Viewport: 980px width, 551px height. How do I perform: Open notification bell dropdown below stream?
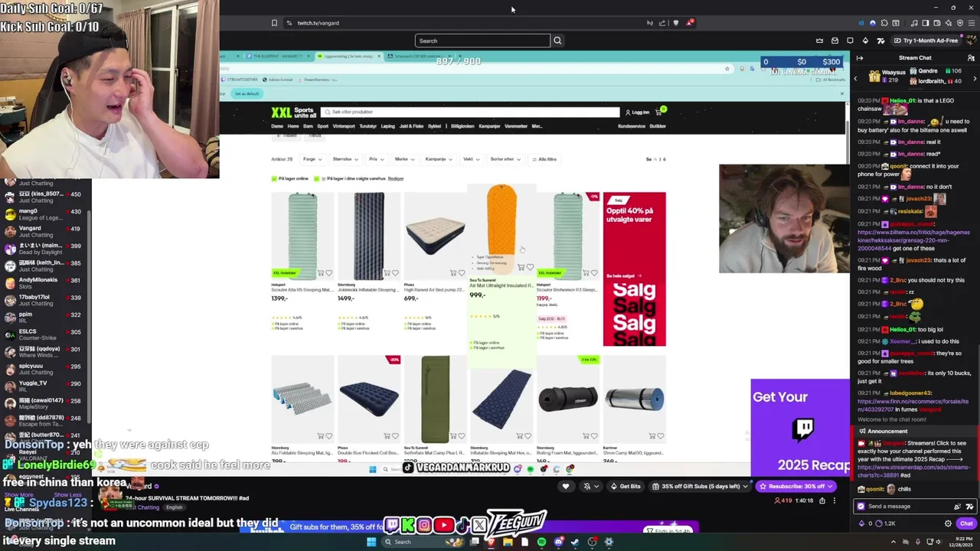[591, 486]
